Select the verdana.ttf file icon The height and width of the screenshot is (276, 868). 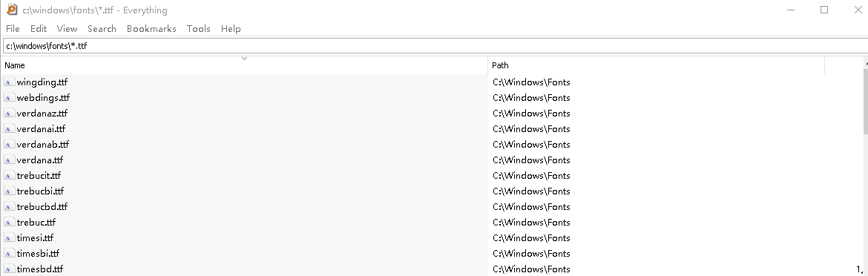click(x=10, y=160)
